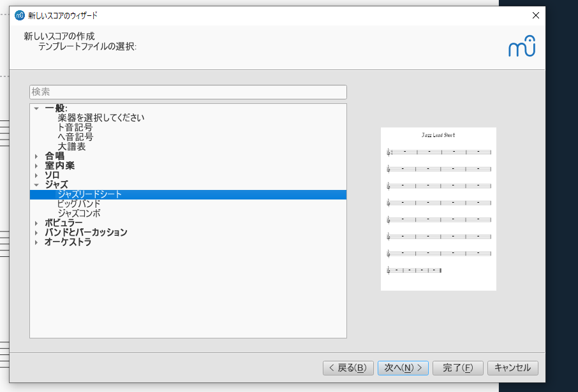Click the MuseScore logo icon

pyautogui.click(x=522, y=46)
